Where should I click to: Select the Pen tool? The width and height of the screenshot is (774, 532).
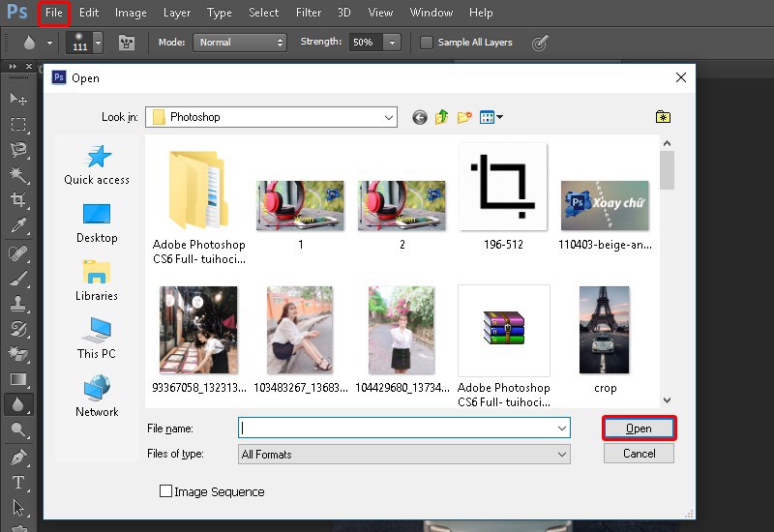pyautogui.click(x=18, y=458)
